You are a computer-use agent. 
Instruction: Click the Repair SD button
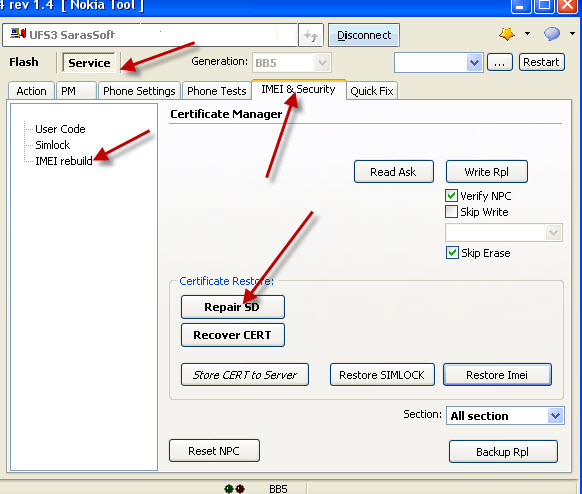[x=233, y=307]
